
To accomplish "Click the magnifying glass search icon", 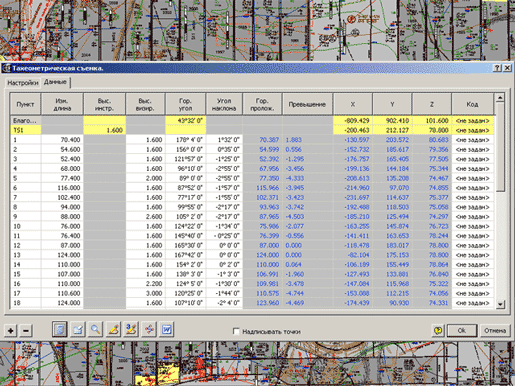I will 95,330.
